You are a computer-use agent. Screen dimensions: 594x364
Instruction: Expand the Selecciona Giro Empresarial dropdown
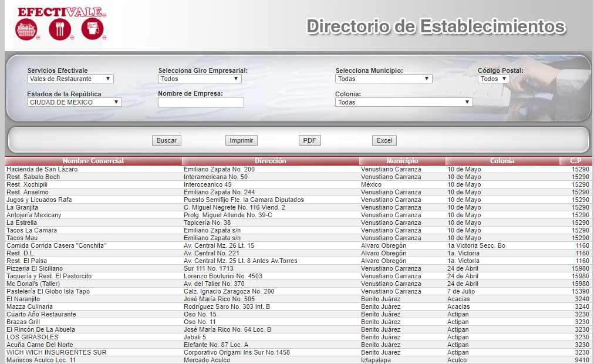coord(200,79)
